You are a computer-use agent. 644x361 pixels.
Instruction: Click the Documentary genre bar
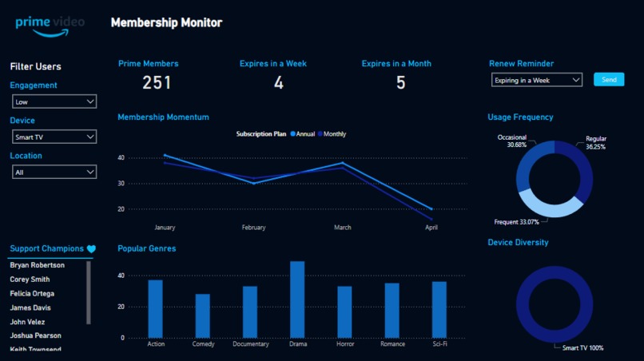pyautogui.click(x=250, y=312)
